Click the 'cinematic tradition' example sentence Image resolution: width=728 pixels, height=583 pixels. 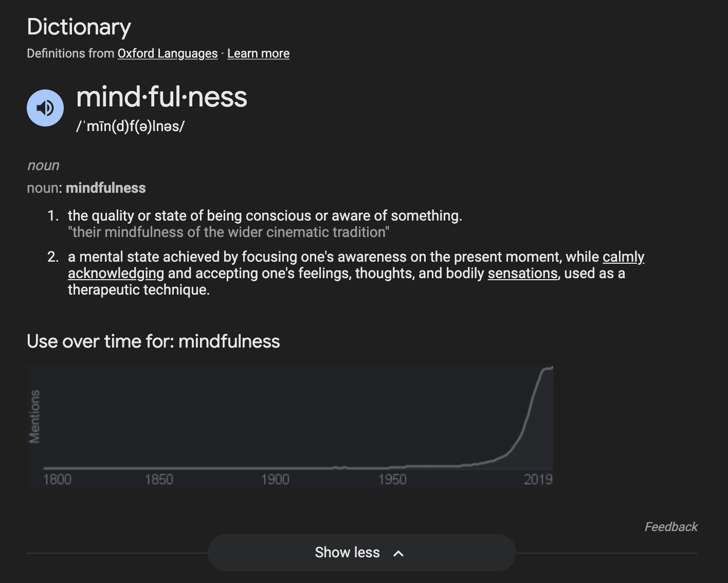click(x=228, y=232)
